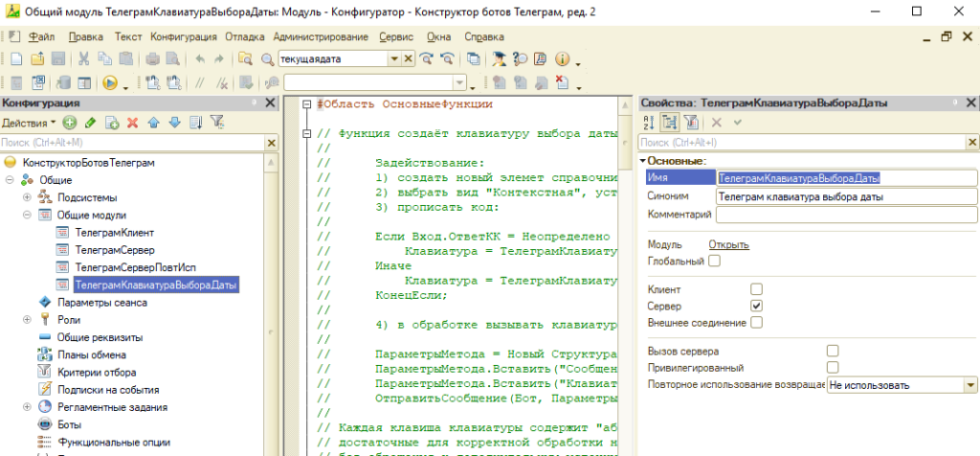Move item down with blue down arrow
980x456 pixels.
[174, 123]
